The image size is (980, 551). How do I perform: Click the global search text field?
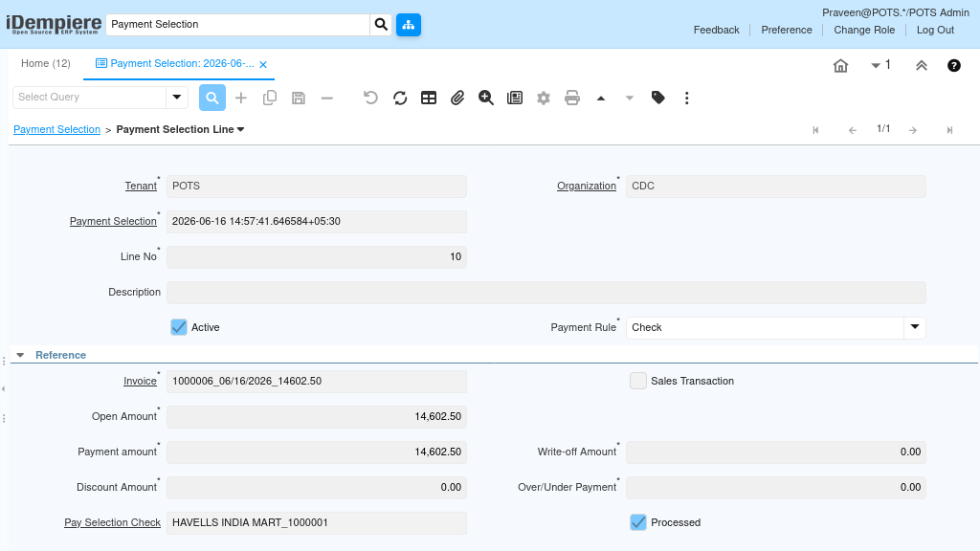[238, 24]
